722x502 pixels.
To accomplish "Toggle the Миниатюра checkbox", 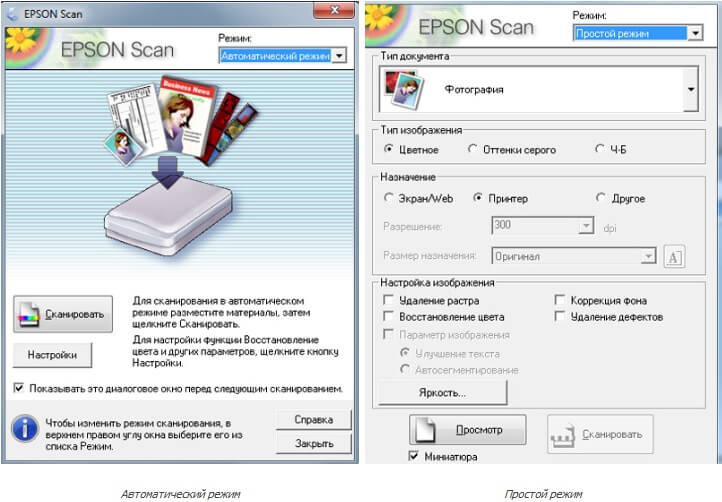I will pyautogui.click(x=413, y=456).
